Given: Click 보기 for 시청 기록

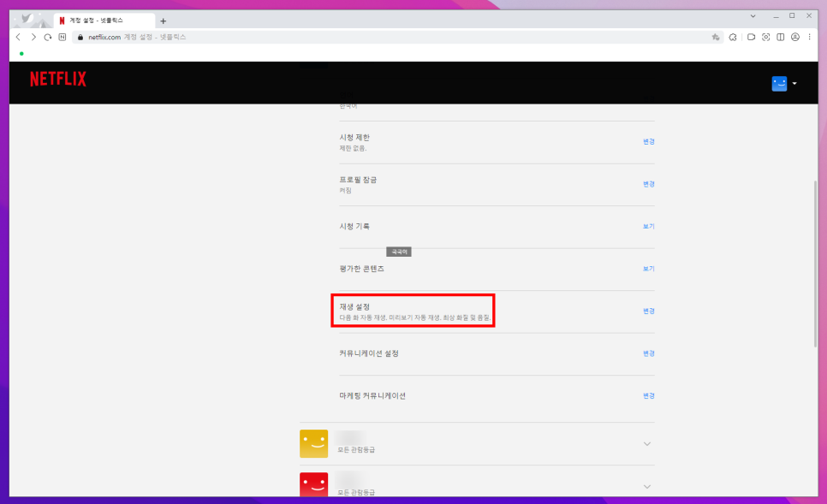Looking at the screenshot, I should 649,226.
